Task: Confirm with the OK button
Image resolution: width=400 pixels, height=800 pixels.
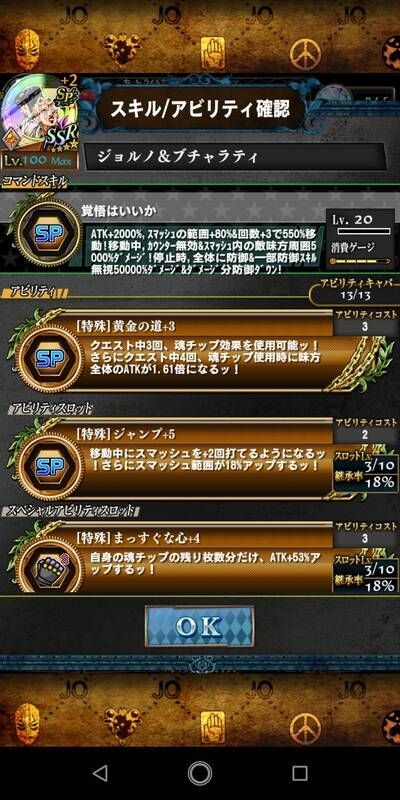Action: 199,627
